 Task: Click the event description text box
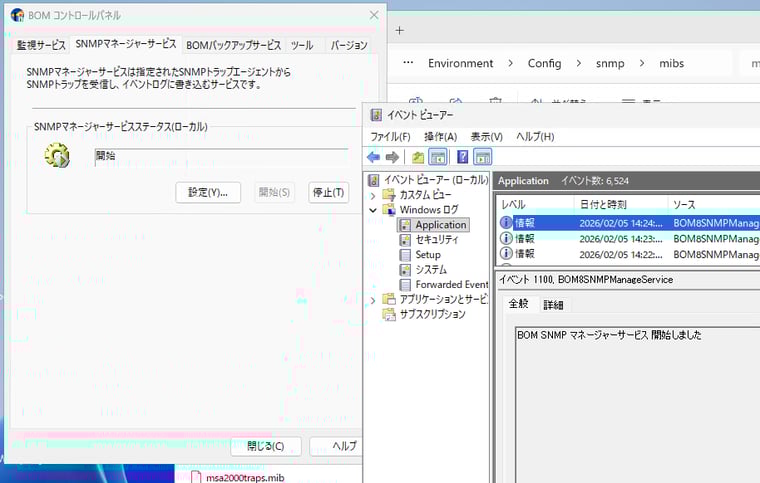[x=637, y=405]
